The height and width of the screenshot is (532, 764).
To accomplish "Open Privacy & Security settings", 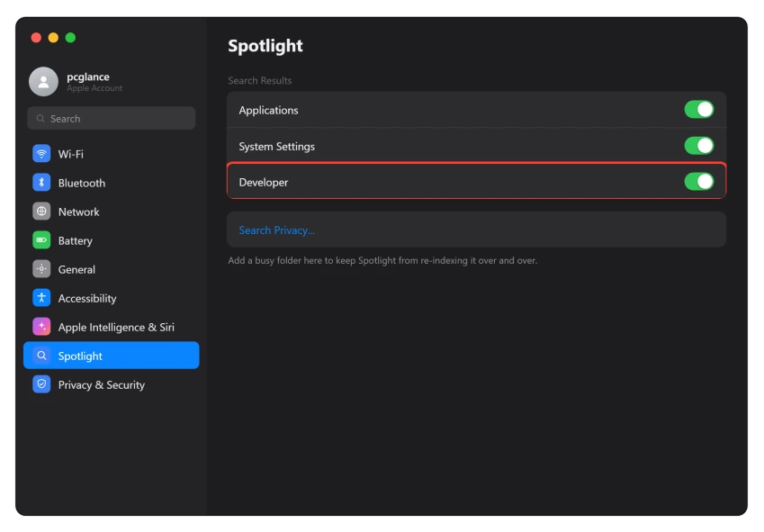I will (x=111, y=384).
